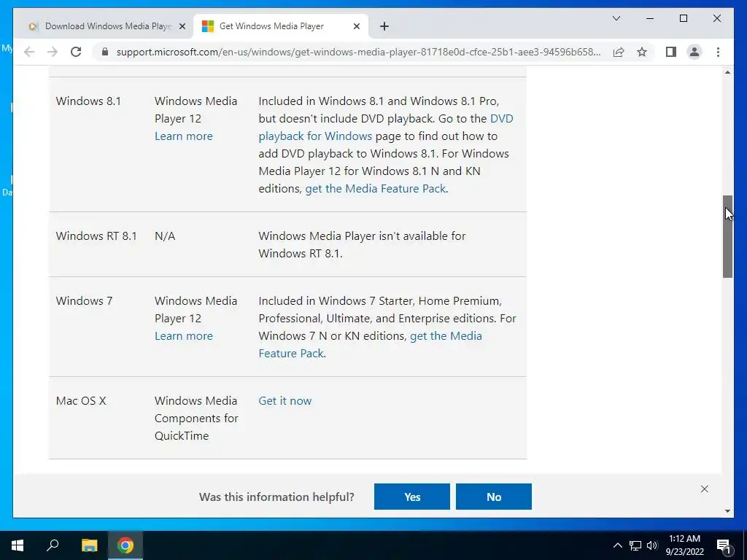Open the Windows Start menu

pos(18,545)
